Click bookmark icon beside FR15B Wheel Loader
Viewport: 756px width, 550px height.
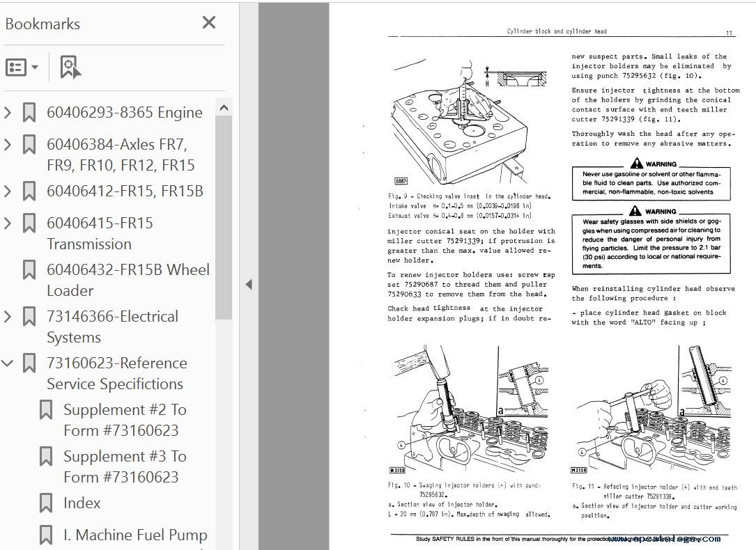[x=29, y=269]
